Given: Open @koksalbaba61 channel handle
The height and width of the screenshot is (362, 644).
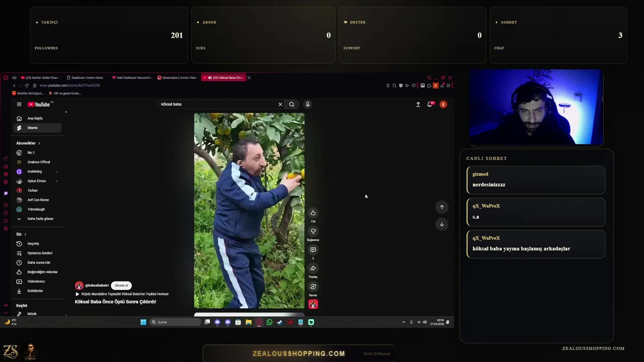Looking at the screenshot, I should click(97, 286).
